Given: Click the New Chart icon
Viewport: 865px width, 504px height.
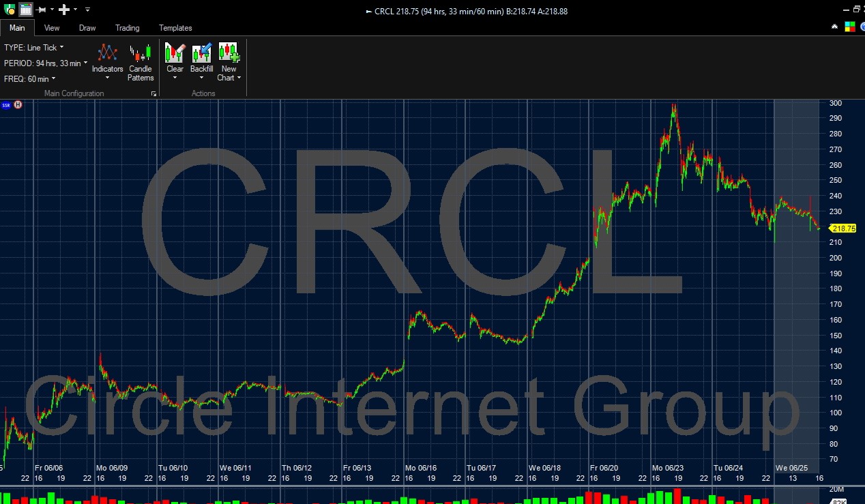Looking at the screenshot, I should [x=229, y=53].
